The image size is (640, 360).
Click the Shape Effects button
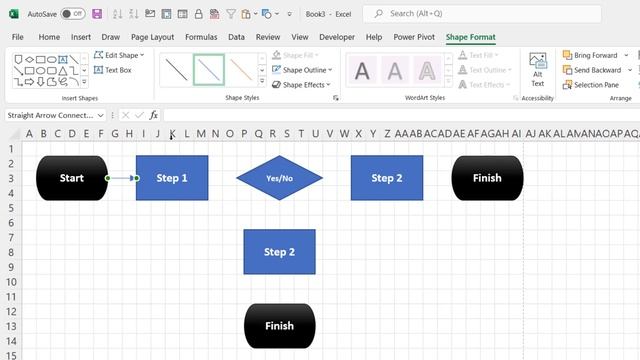(301, 85)
